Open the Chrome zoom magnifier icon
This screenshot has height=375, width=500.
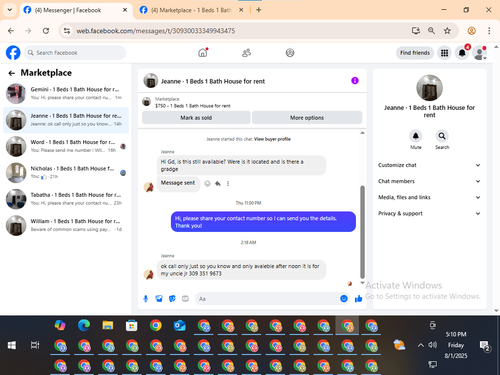[x=431, y=31]
